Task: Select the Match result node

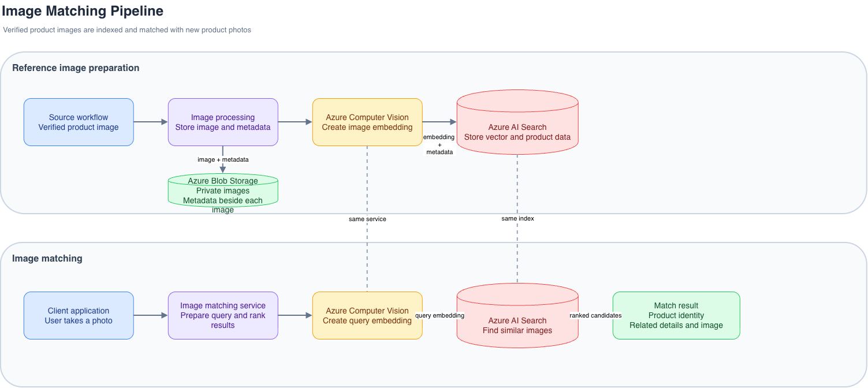Action: tap(676, 315)
